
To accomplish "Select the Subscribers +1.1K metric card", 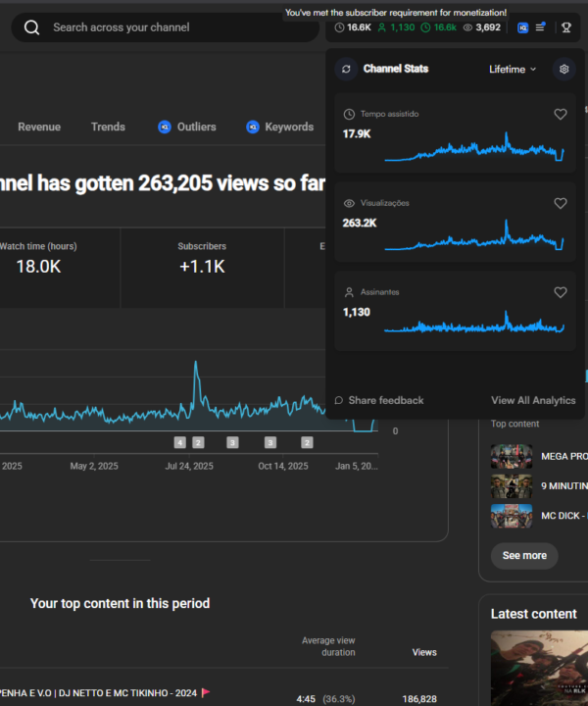I will point(202,268).
